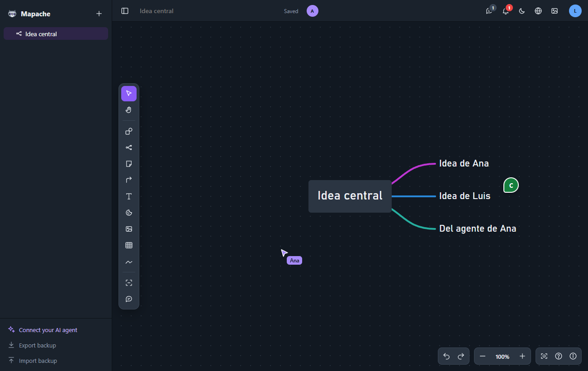Select the sticky note tool

129,164
